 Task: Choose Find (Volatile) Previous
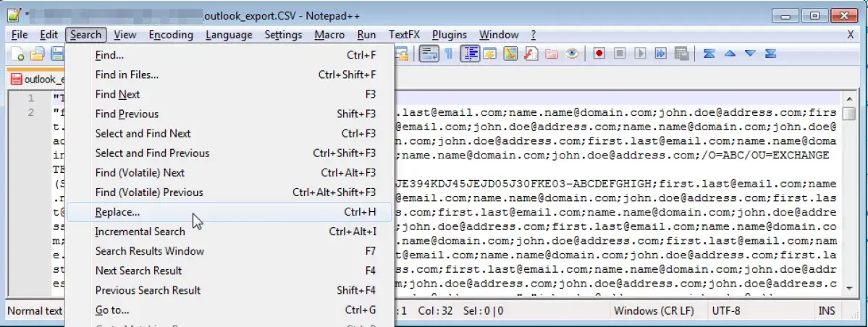229,192
